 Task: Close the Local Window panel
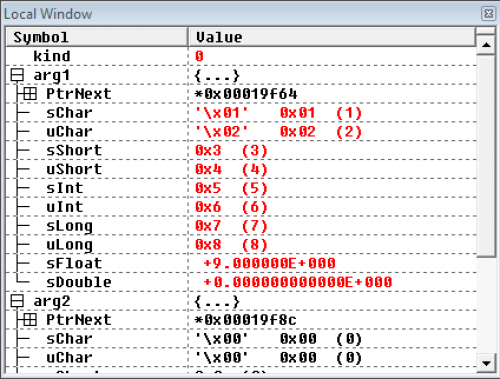tap(489, 14)
